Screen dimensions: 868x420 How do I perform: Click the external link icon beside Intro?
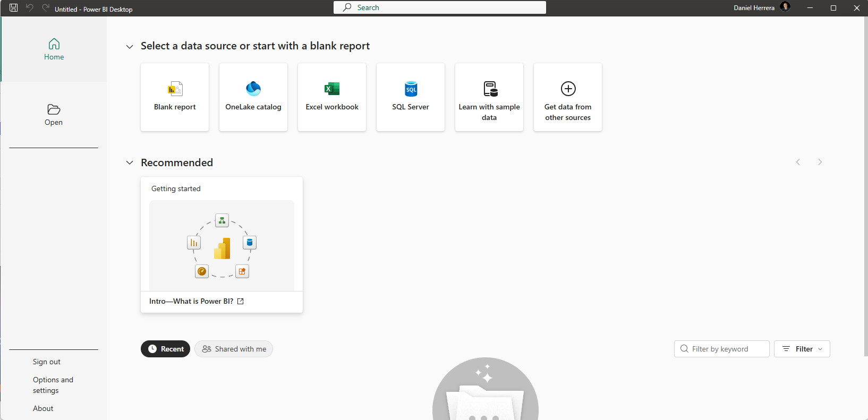coord(241,301)
